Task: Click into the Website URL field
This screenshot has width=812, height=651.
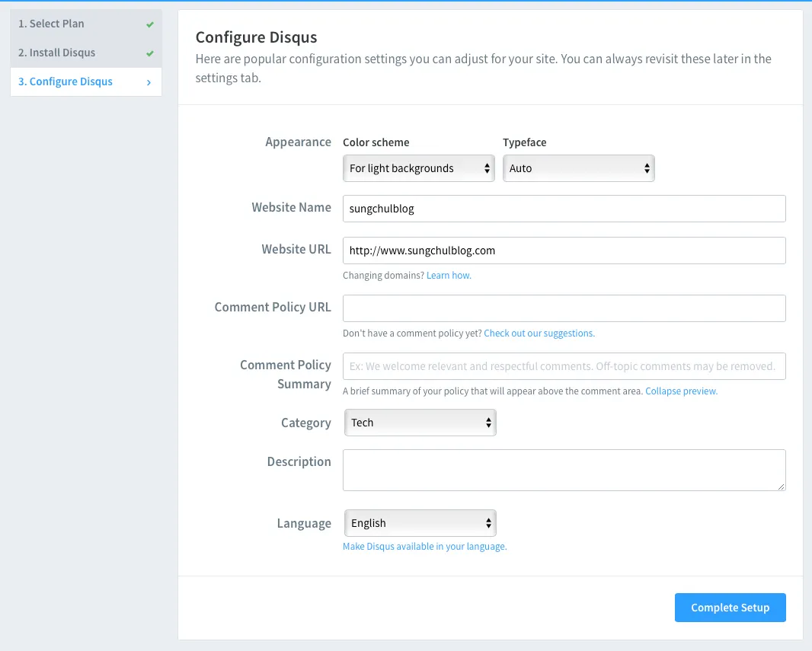Action: point(564,251)
